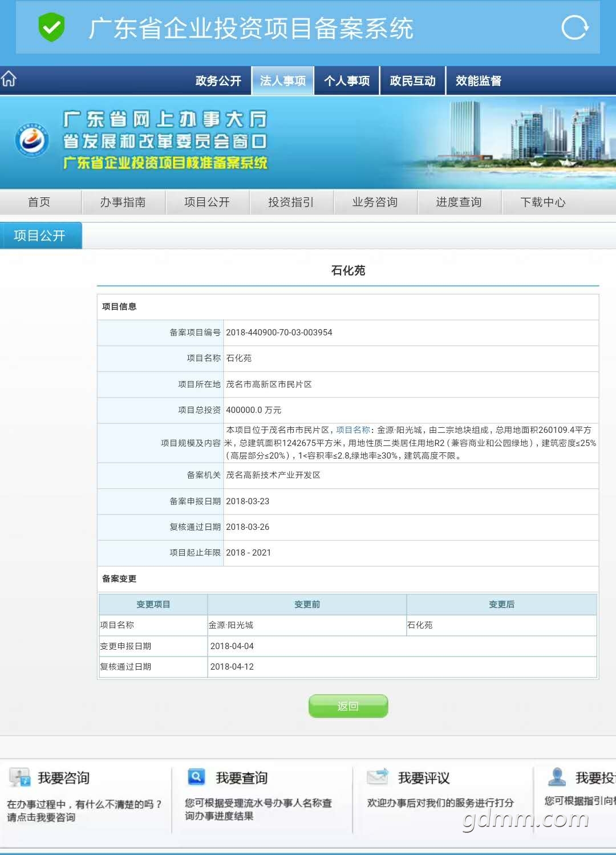616x855 pixels.
Task: Click the person icon beside 我要投
Action: (x=557, y=776)
